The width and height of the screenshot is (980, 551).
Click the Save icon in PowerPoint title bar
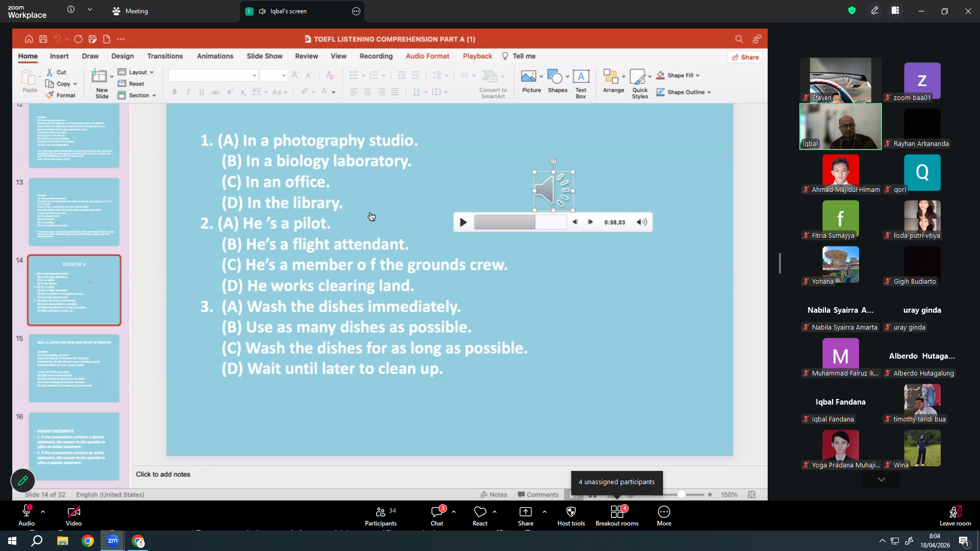click(x=43, y=39)
